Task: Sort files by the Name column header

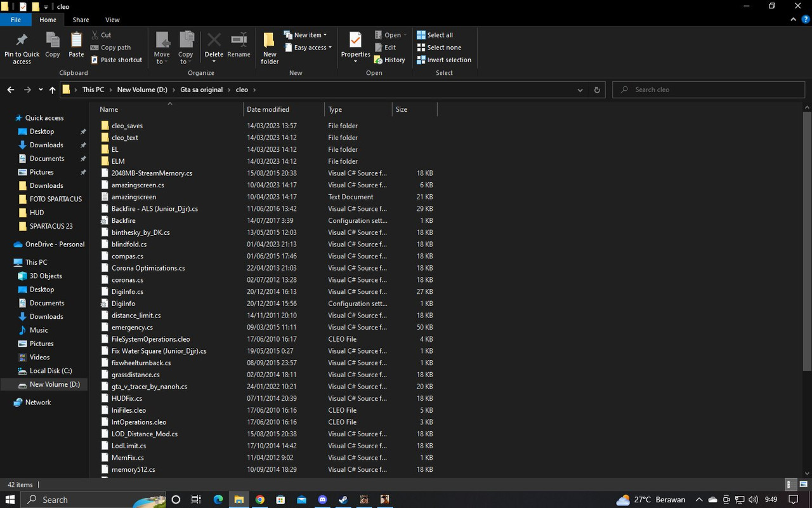Action: [170, 109]
